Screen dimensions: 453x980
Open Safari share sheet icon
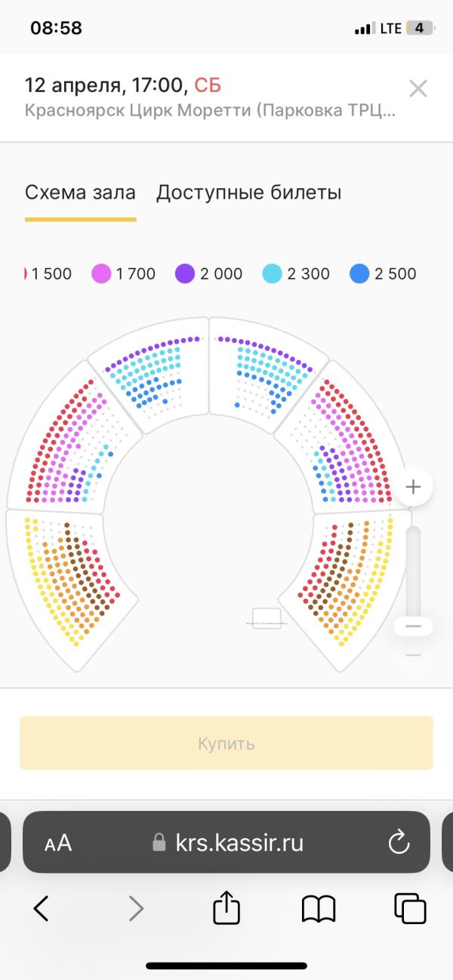click(226, 906)
